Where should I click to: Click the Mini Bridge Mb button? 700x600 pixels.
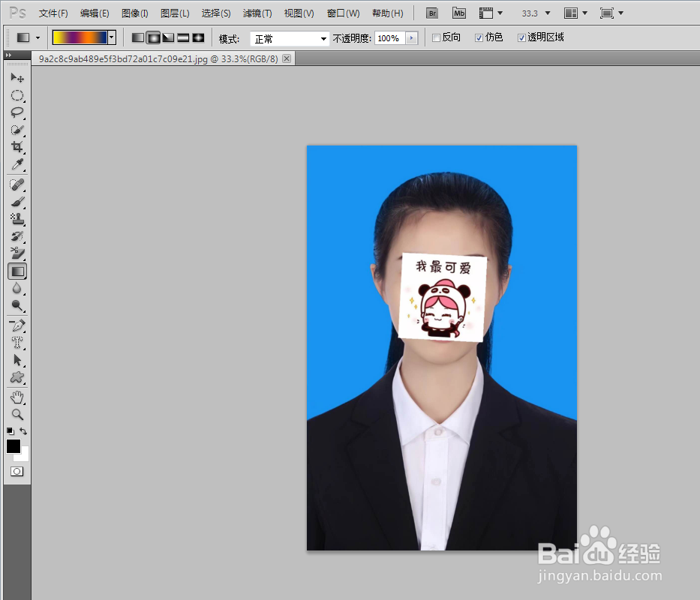pyautogui.click(x=458, y=13)
